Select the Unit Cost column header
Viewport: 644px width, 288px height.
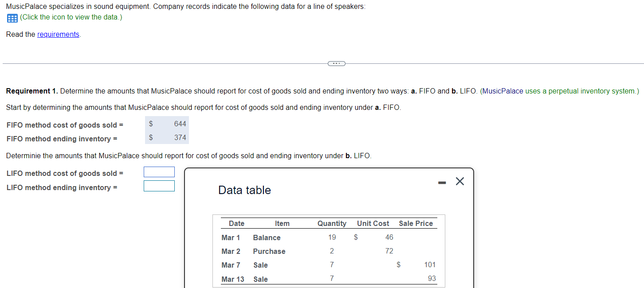[373, 223]
